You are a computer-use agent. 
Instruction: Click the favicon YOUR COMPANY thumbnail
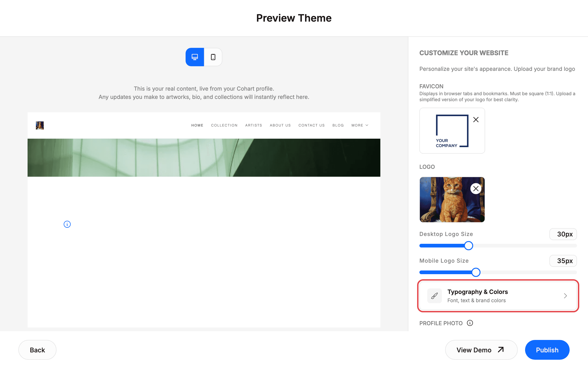[x=452, y=131]
